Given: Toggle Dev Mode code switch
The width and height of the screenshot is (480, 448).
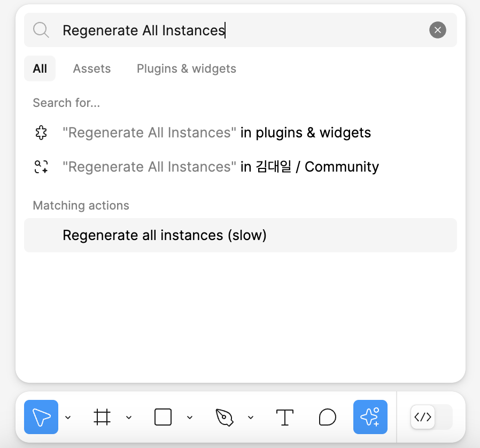Looking at the screenshot, I should coord(431,417).
